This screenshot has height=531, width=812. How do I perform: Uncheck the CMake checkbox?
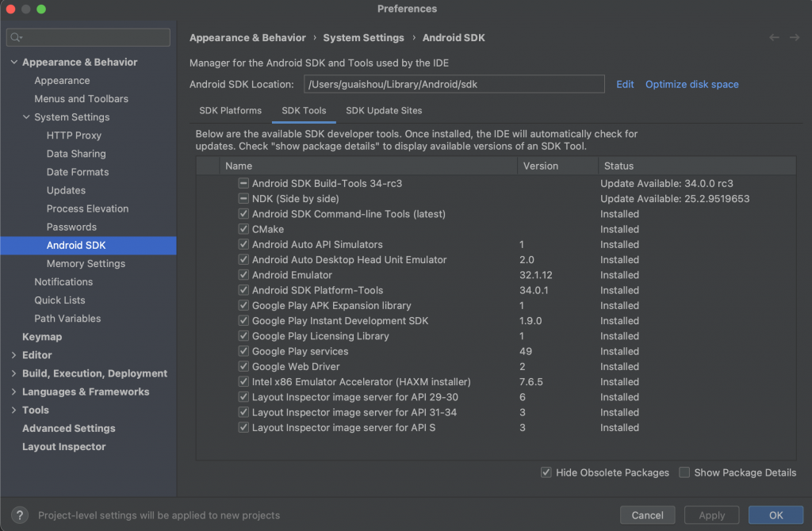click(x=243, y=229)
